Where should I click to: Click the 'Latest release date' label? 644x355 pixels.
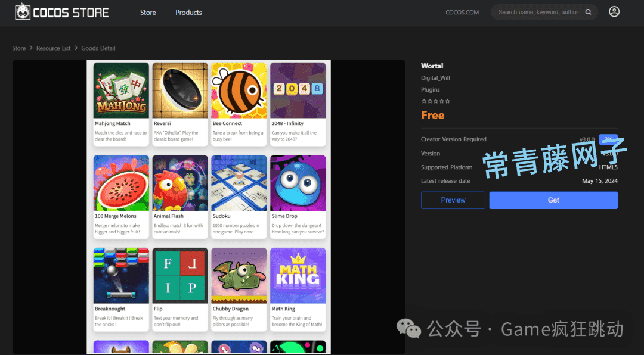coord(445,181)
